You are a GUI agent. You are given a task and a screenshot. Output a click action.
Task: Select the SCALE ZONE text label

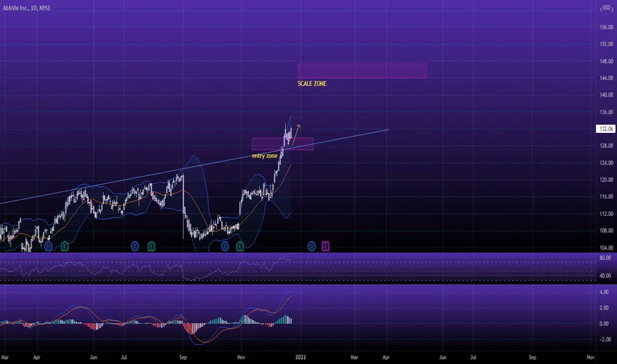pos(312,83)
